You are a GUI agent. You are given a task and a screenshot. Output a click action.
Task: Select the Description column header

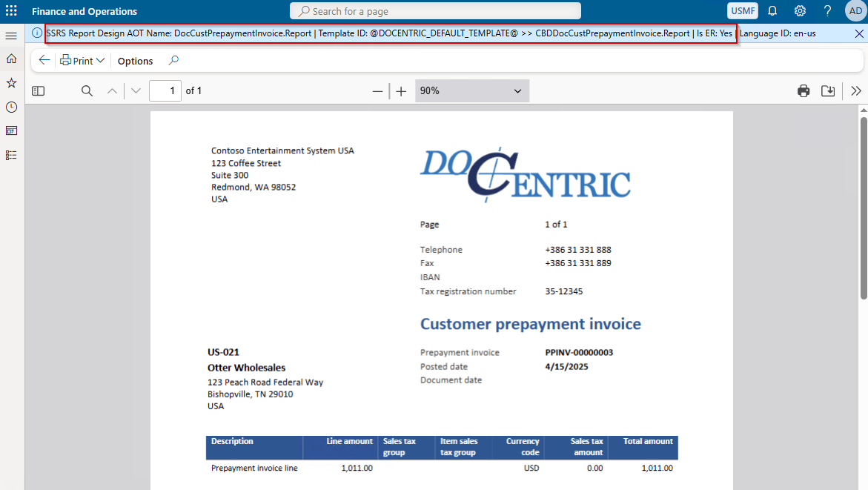pyautogui.click(x=232, y=441)
